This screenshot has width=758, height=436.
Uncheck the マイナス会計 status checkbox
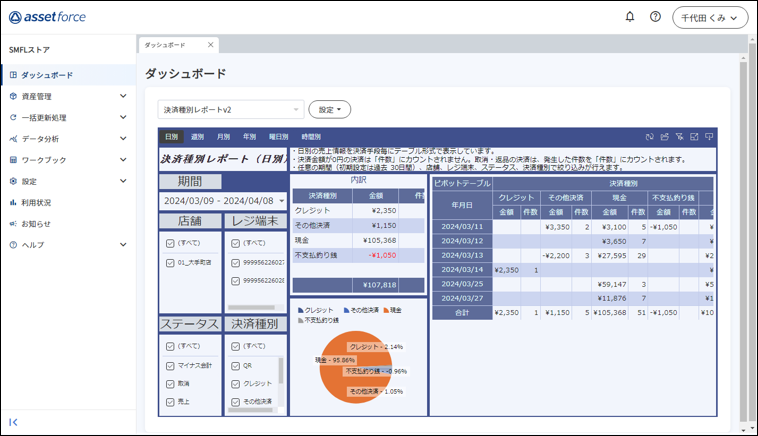[170, 366]
